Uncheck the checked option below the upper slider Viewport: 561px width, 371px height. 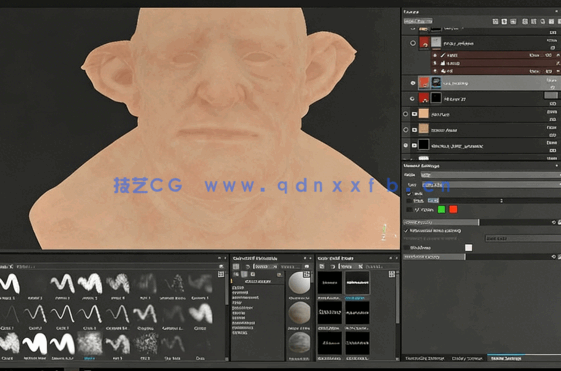(406, 231)
